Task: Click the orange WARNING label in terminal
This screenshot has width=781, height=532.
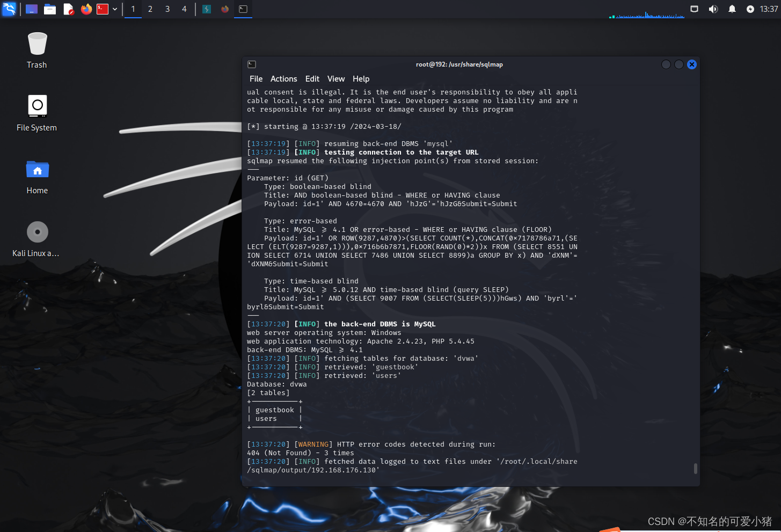Action: [x=313, y=444]
